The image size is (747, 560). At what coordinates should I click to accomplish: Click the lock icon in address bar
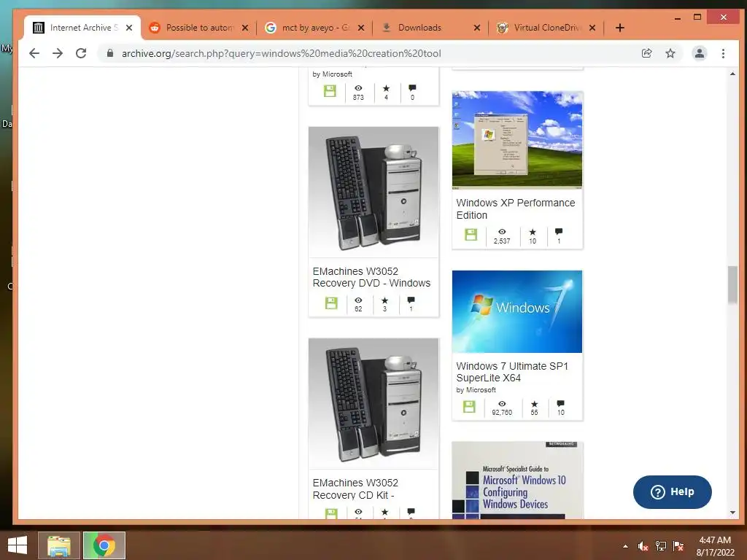[110, 53]
